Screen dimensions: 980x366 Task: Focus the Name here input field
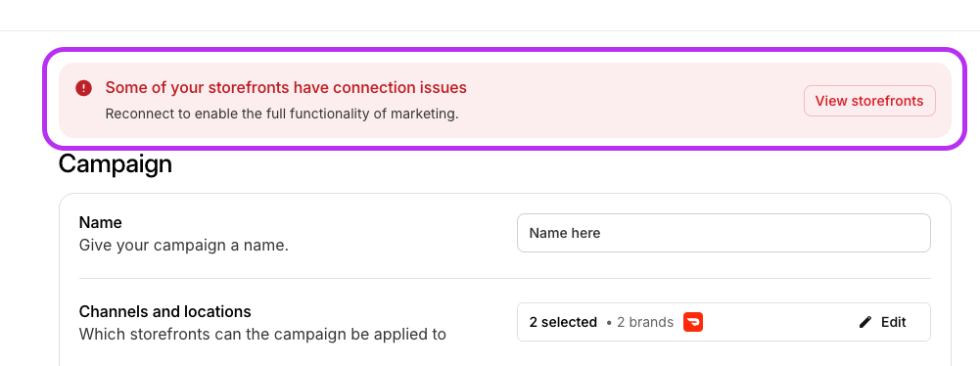pyautogui.click(x=723, y=233)
